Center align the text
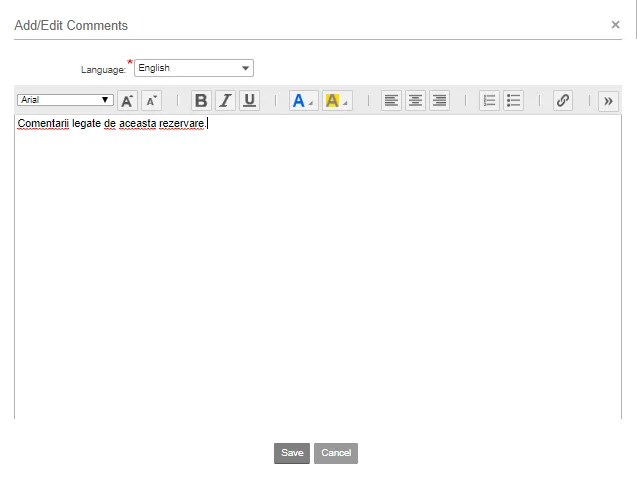The image size is (637, 477). pyautogui.click(x=415, y=100)
